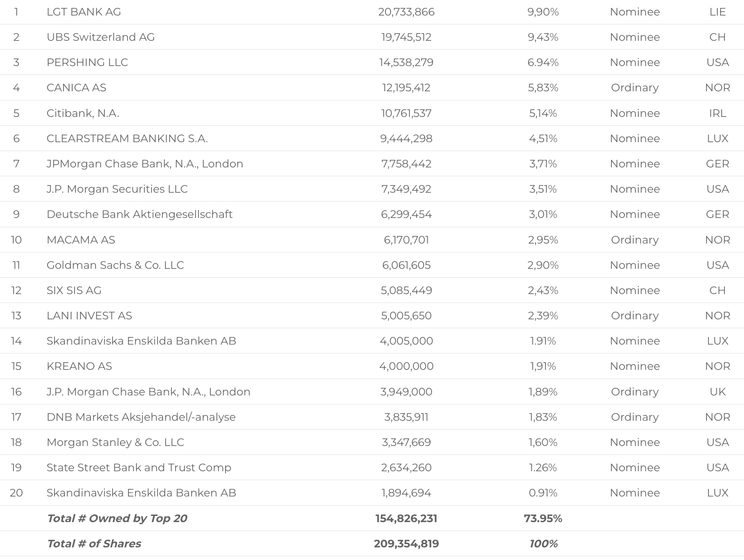Image resolution: width=744 pixels, height=560 pixels.
Task: Click the CANICA AS shareholder entry
Action: pos(76,88)
